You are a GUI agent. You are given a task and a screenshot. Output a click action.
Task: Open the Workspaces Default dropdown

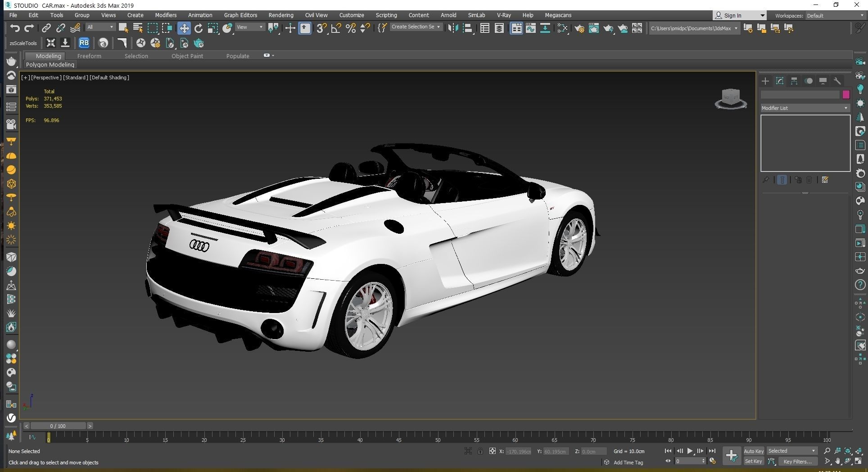[835, 15]
